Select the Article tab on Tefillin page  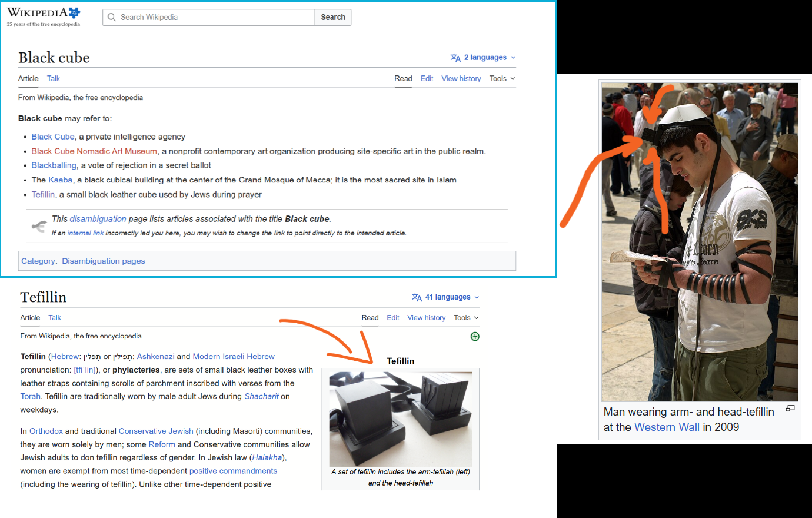pyautogui.click(x=30, y=318)
